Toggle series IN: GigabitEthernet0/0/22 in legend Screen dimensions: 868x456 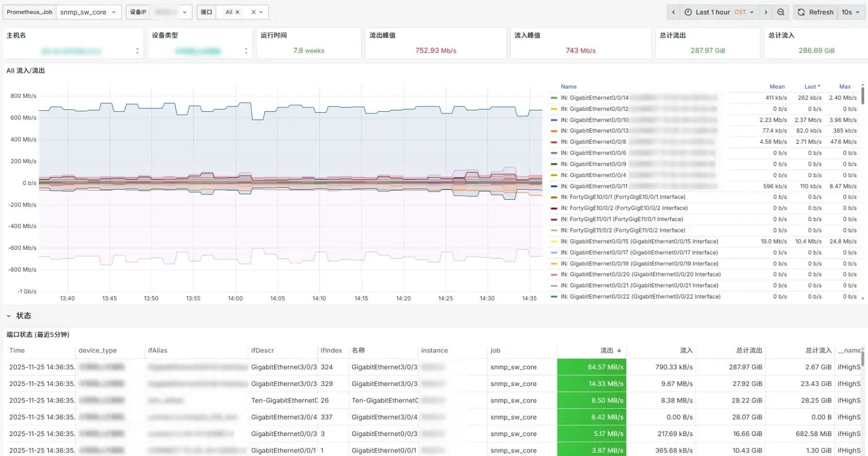tap(640, 297)
